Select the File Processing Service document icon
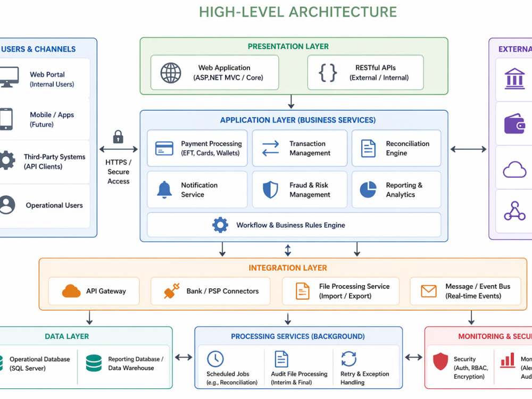532x399 pixels. (x=302, y=291)
